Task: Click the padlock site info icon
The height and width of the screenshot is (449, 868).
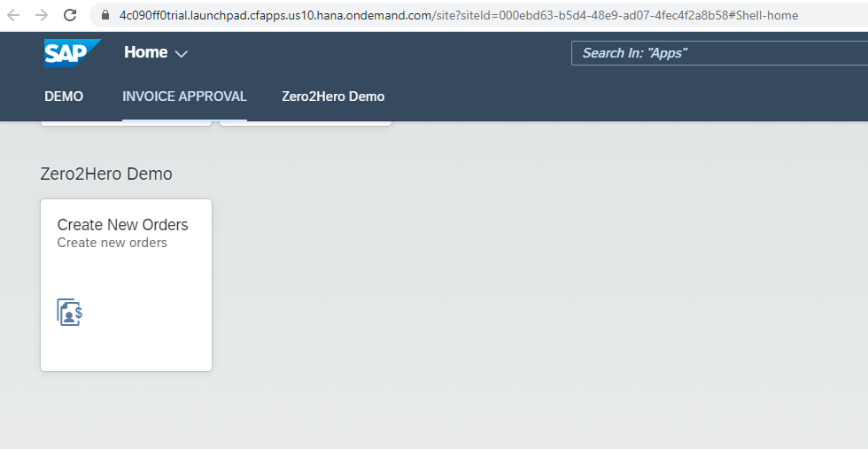Action: (x=105, y=15)
